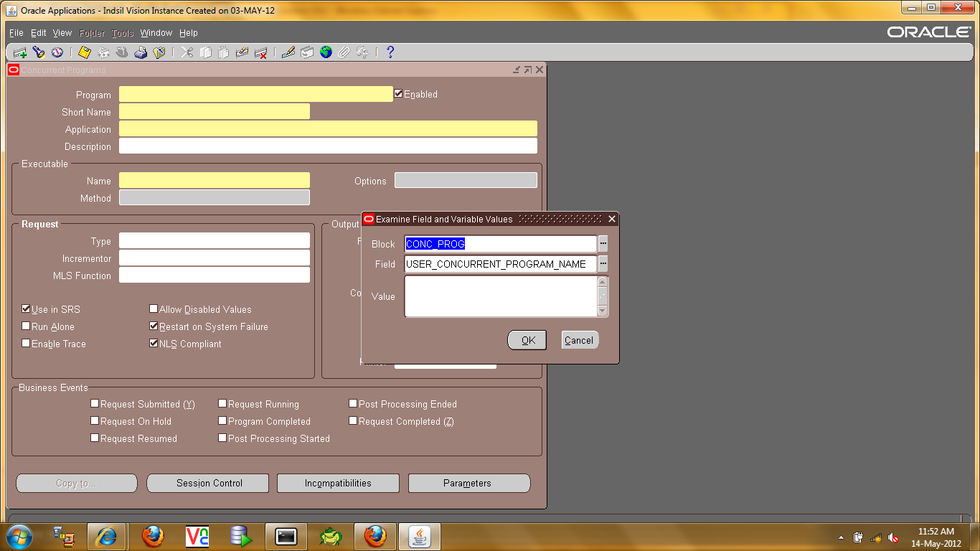
Task: Click the Window Help question mark icon
Action: tap(390, 52)
